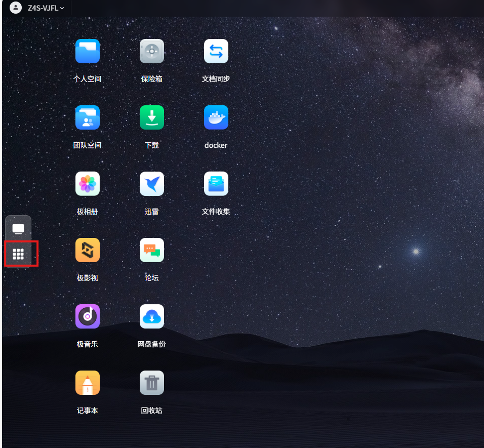Open the 保险箱 safe box app
The width and height of the screenshot is (484, 448).
151,51
